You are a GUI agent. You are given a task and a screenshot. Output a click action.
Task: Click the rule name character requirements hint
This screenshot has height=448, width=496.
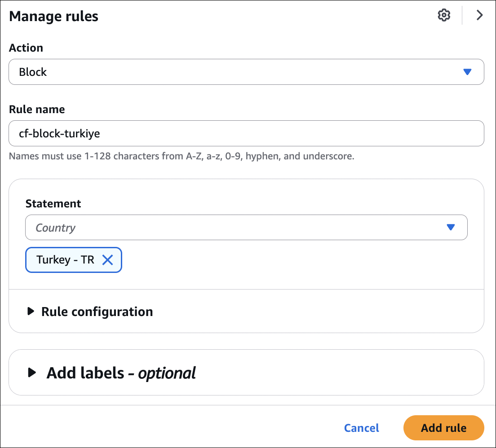pos(182,157)
